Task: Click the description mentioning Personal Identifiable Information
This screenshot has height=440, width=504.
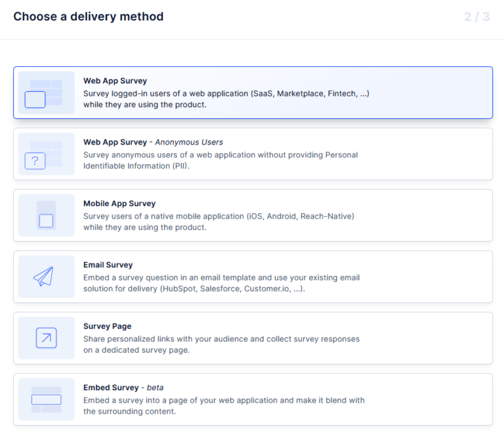Action: (x=220, y=160)
